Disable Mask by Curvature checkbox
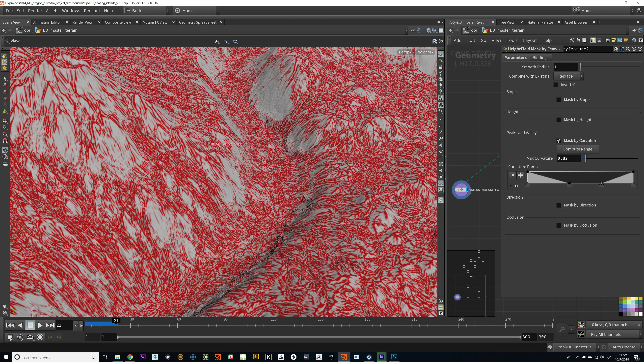This screenshot has height=362, width=644. (x=559, y=141)
